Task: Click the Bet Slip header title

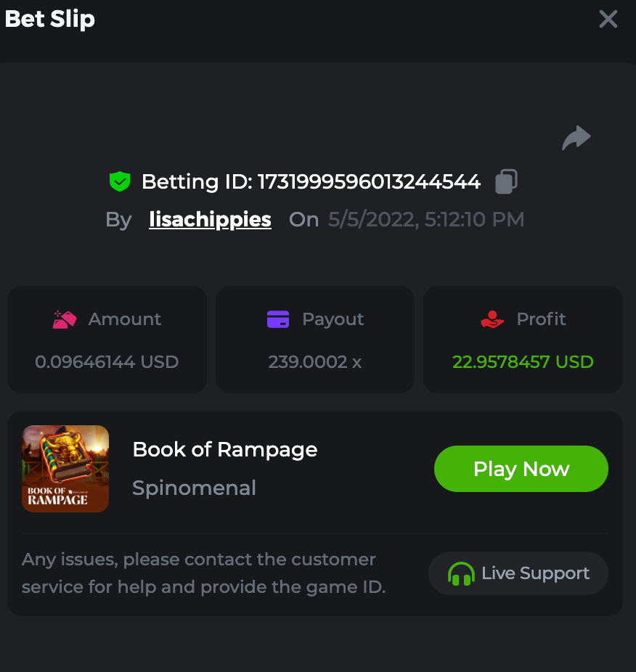Action: pos(50,19)
